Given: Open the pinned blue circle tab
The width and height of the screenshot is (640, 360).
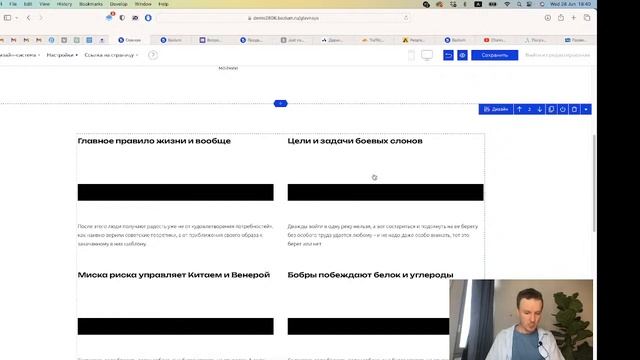Looking at the screenshot, I should (x=51, y=40).
